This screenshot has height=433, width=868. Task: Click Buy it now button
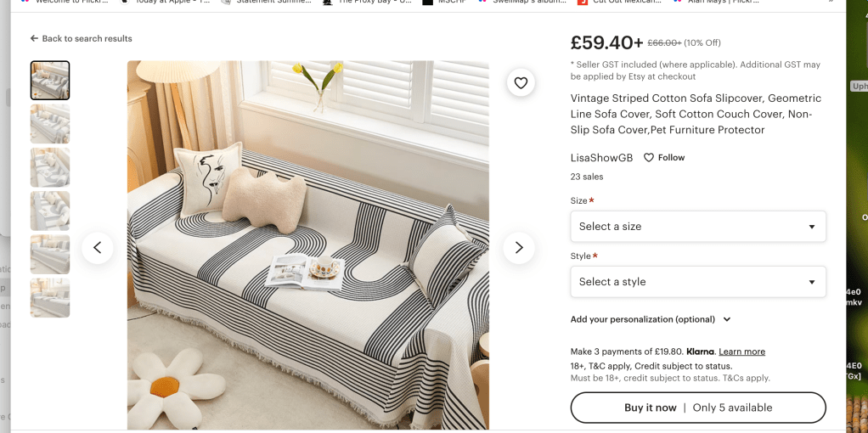coord(698,408)
